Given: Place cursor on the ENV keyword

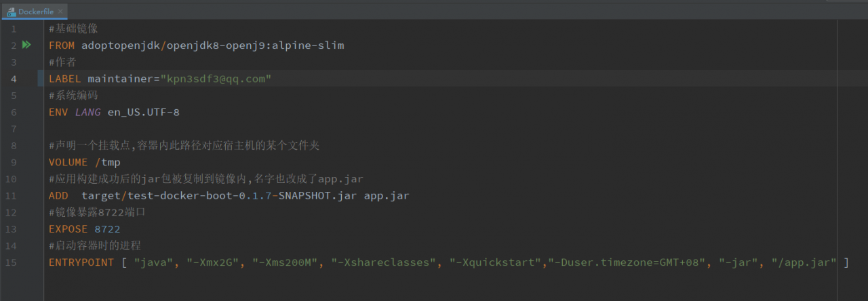Looking at the screenshot, I should click(x=58, y=112).
